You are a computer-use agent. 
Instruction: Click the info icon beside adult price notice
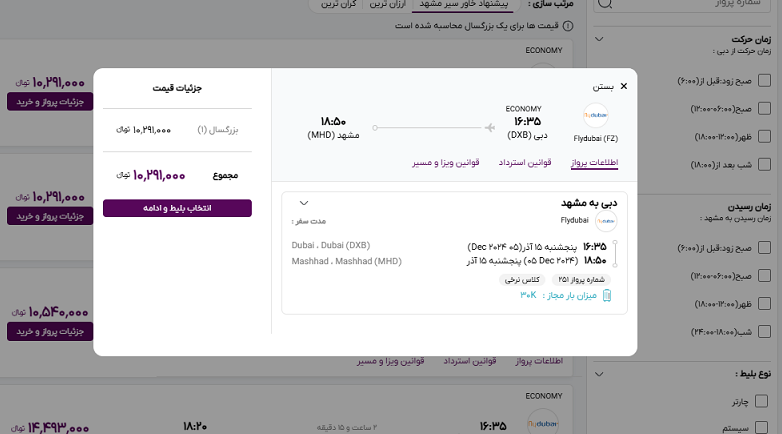568,26
